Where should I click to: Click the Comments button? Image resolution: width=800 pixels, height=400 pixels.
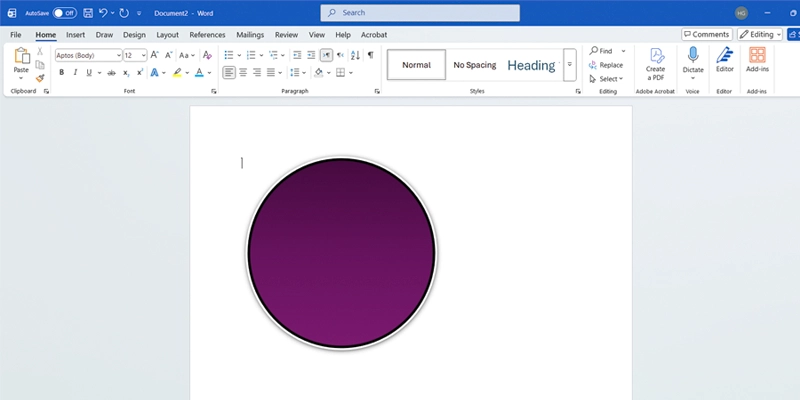point(706,34)
